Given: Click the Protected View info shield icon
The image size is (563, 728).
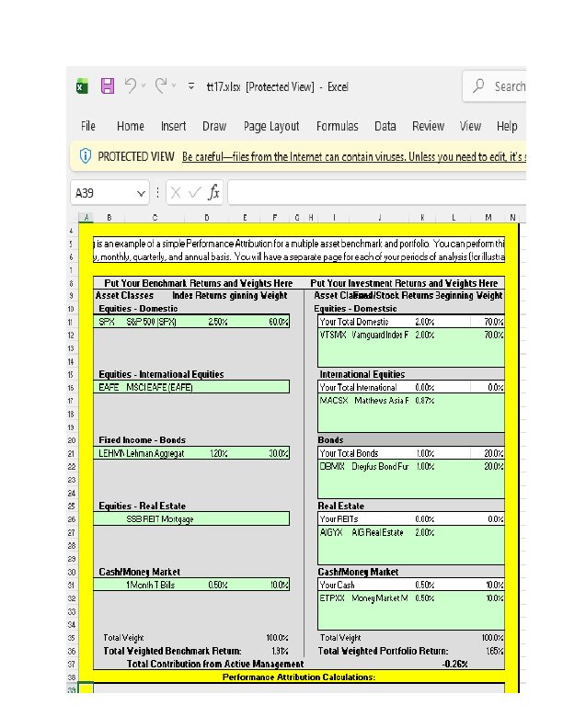Looking at the screenshot, I should [86, 156].
